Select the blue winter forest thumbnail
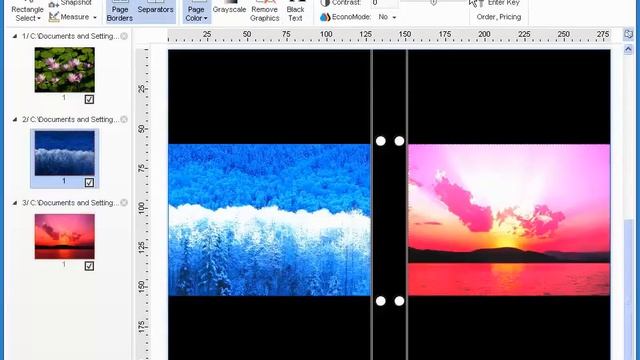This screenshot has height=360, width=640. pyautogui.click(x=64, y=153)
